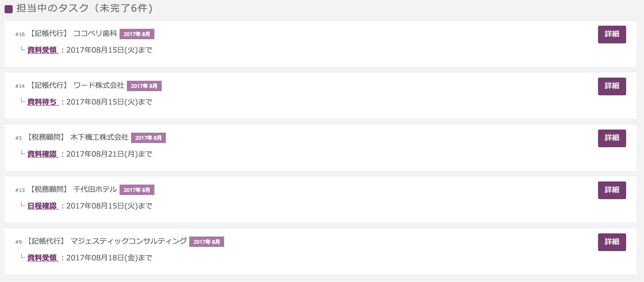Open 資料受領 link under マジェスティックコンサルティング

click(x=42, y=258)
